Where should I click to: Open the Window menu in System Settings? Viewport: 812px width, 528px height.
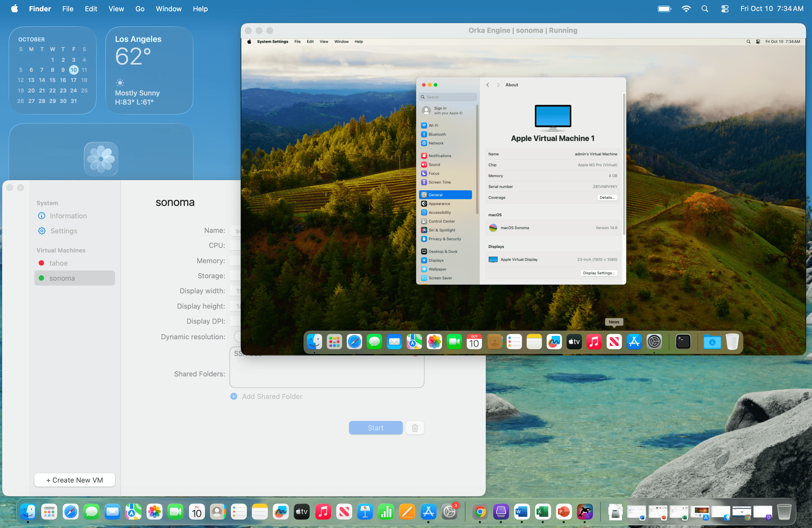pyautogui.click(x=341, y=41)
